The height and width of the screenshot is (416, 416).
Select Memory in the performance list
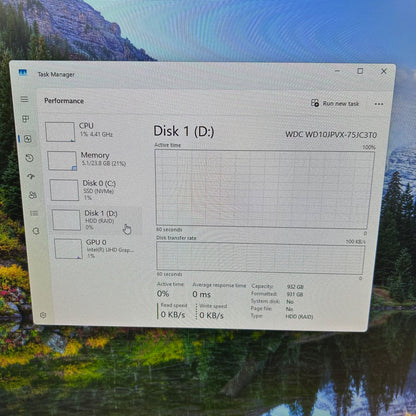coord(92,160)
